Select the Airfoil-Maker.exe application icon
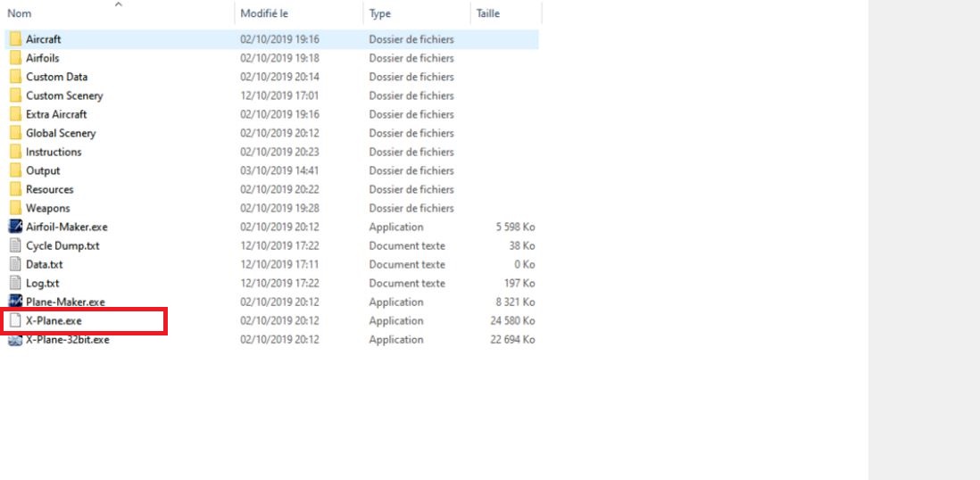 pyautogui.click(x=16, y=227)
